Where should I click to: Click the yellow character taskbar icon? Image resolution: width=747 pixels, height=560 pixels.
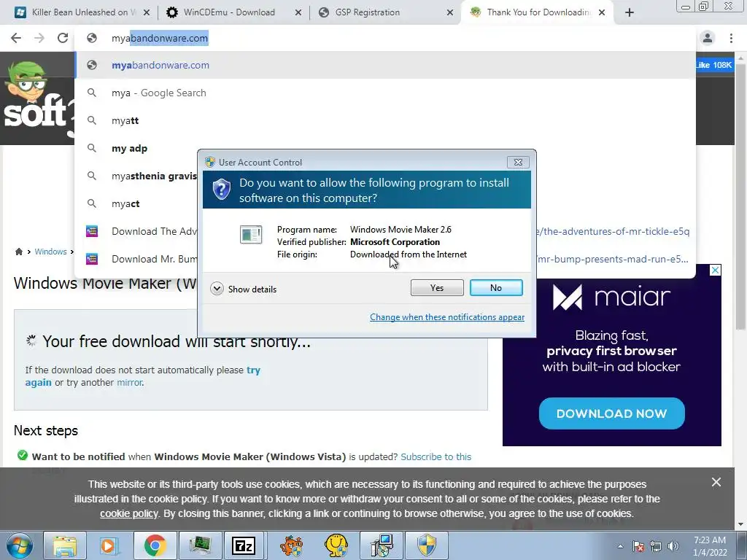(x=336, y=545)
